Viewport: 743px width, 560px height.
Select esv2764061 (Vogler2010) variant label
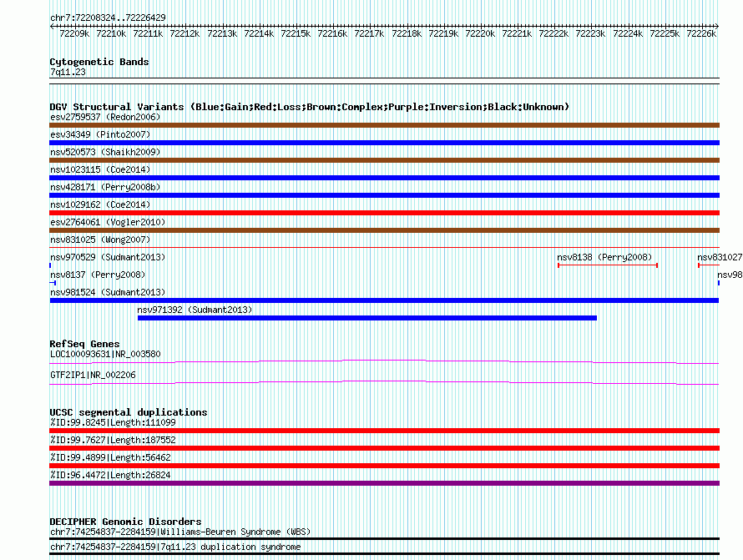pos(108,222)
